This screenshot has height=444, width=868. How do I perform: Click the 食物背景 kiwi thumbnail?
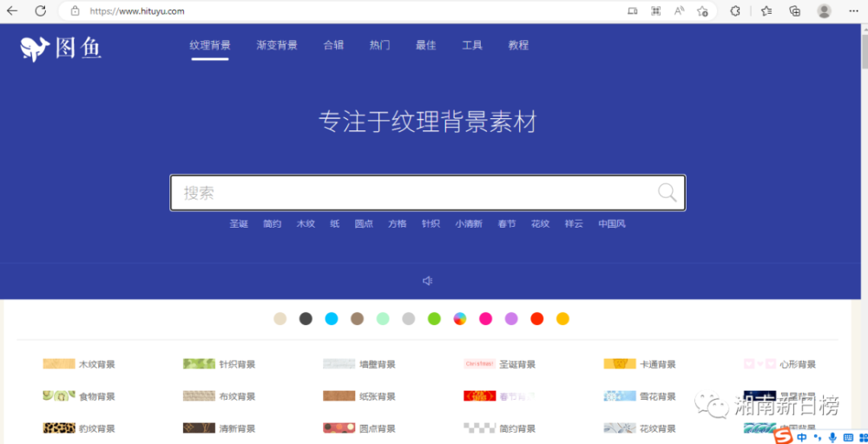[59, 395]
